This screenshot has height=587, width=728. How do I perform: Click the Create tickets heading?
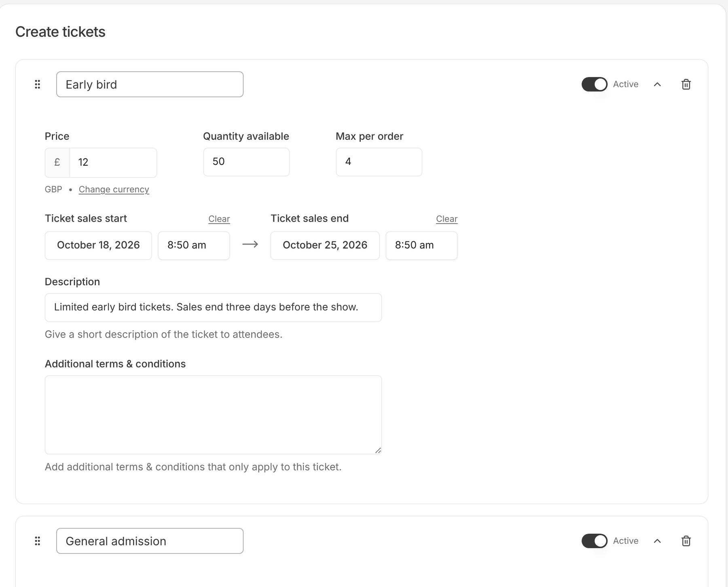coord(60,32)
